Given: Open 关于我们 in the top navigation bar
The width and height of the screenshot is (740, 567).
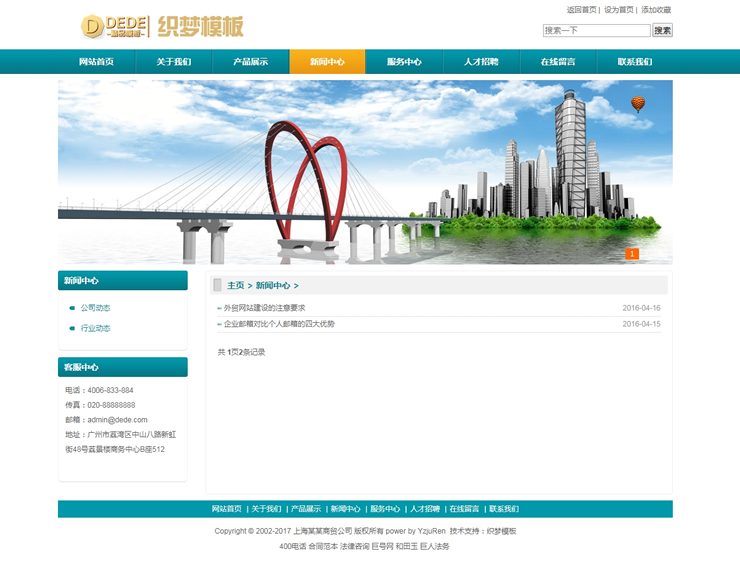Looking at the screenshot, I should click(x=173, y=62).
